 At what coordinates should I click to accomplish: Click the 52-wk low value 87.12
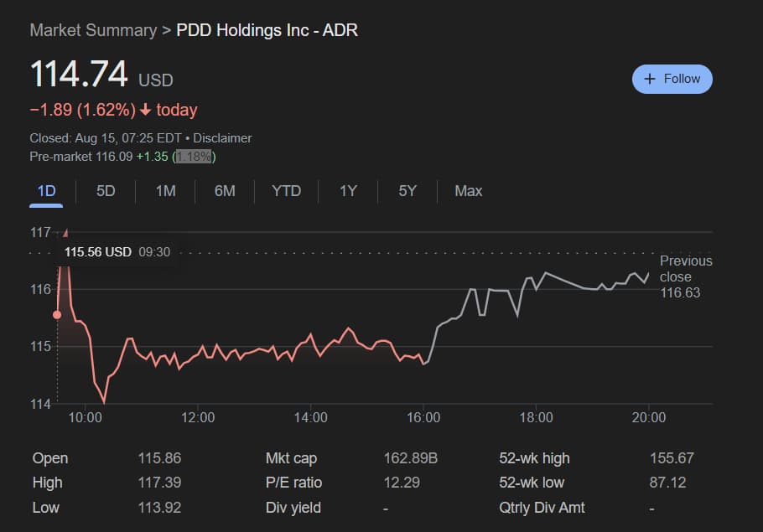click(667, 483)
